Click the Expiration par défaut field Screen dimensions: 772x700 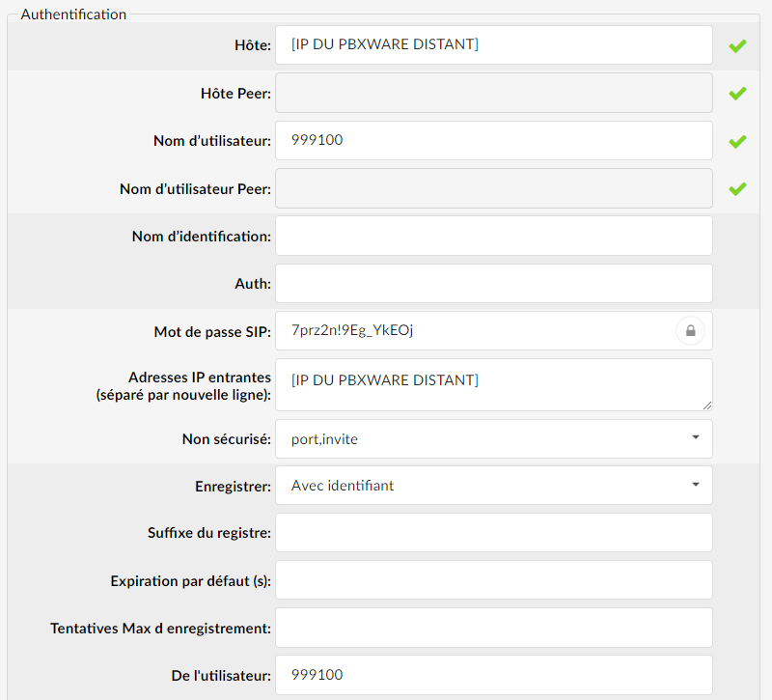tap(494, 580)
